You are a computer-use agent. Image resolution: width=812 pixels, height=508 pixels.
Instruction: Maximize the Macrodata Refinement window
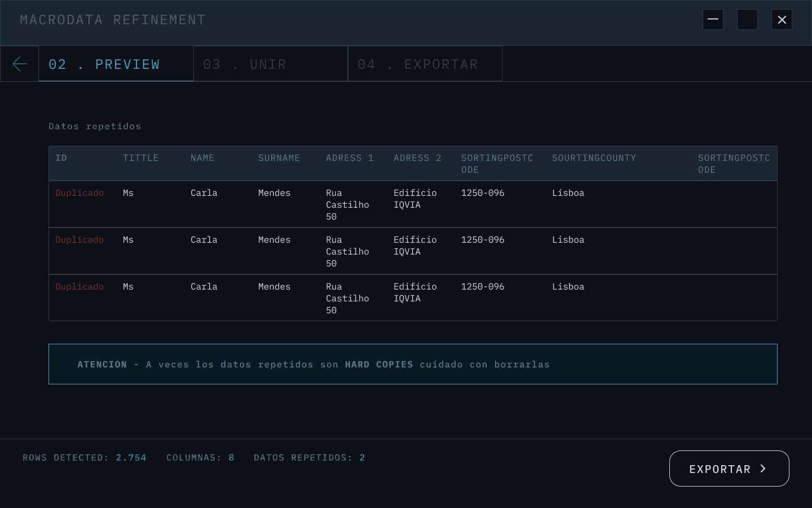click(747, 20)
